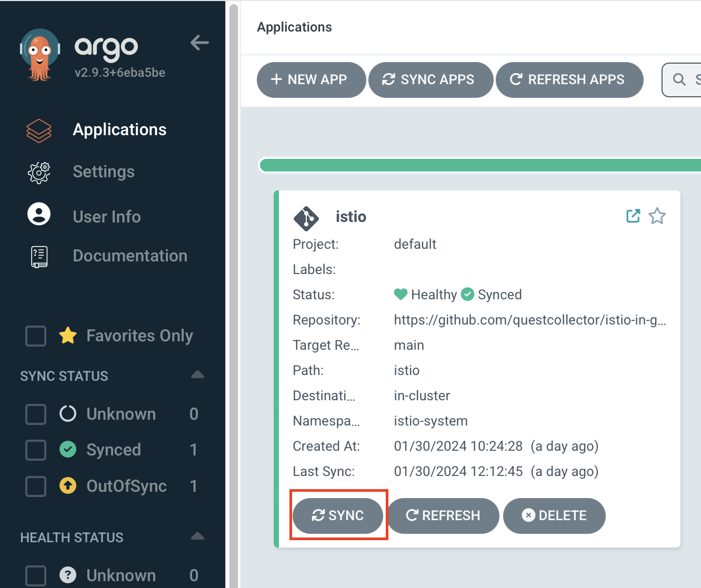The height and width of the screenshot is (588, 701).
Task: Click the Healthy heart status icon
Action: click(x=400, y=294)
